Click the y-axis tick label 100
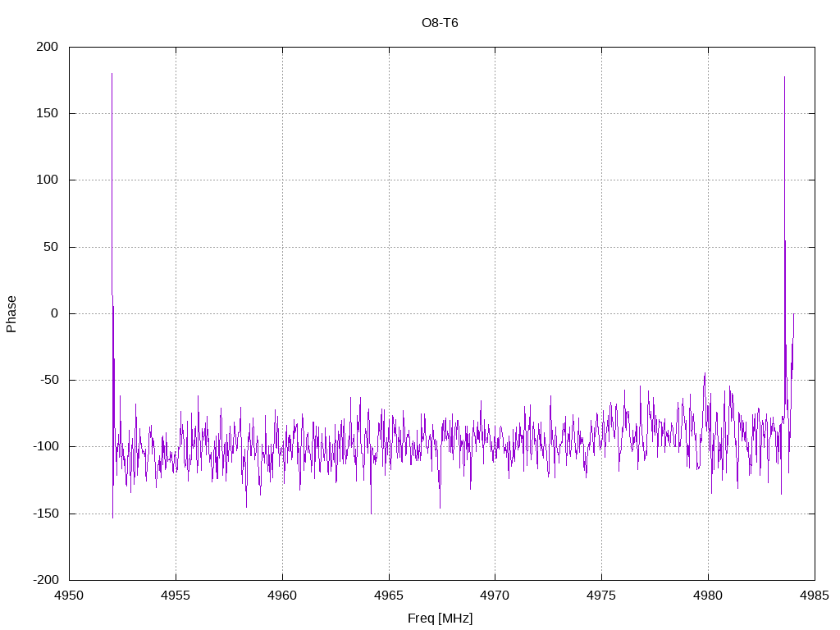The height and width of the screenshot is (630, 840). coord(47,180)
